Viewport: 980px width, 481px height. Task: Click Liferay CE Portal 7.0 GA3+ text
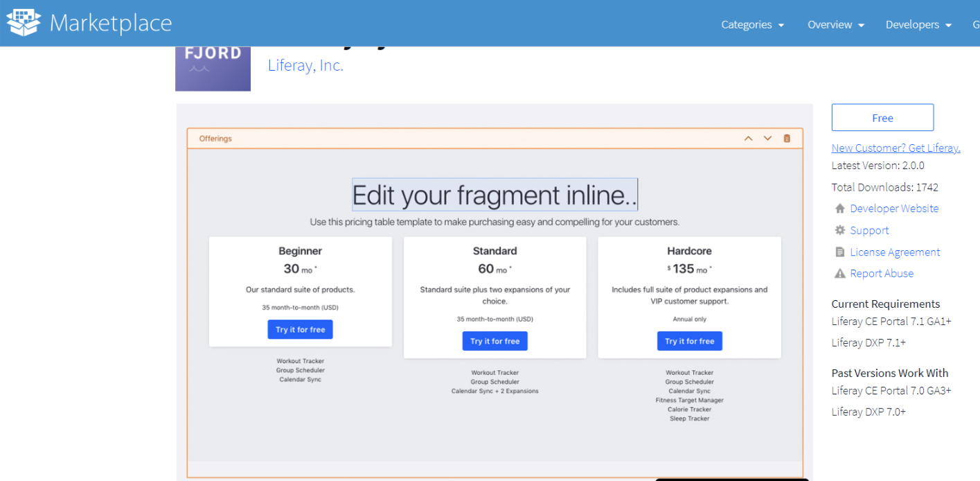click(x=891, y=391)
